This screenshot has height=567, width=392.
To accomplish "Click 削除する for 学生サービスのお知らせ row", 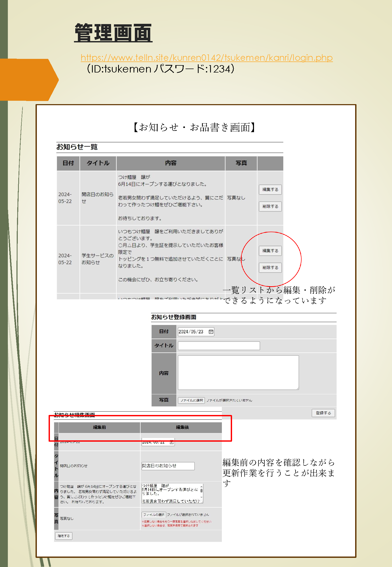I will click(270, 267).
